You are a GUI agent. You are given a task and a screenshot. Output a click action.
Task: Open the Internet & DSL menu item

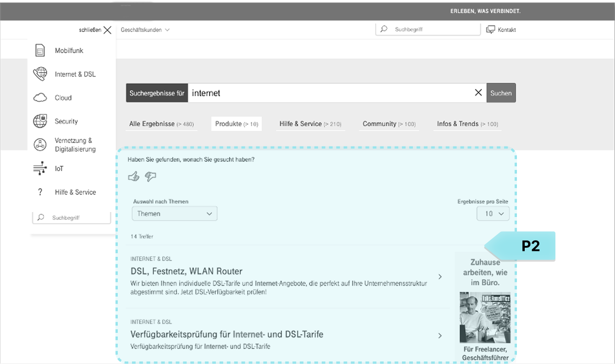point(75,74)
